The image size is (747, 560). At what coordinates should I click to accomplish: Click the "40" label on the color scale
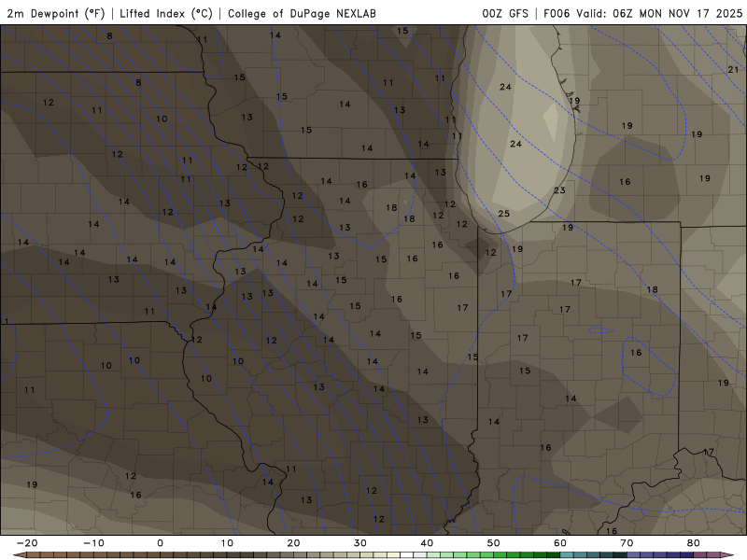pos(427,543)
